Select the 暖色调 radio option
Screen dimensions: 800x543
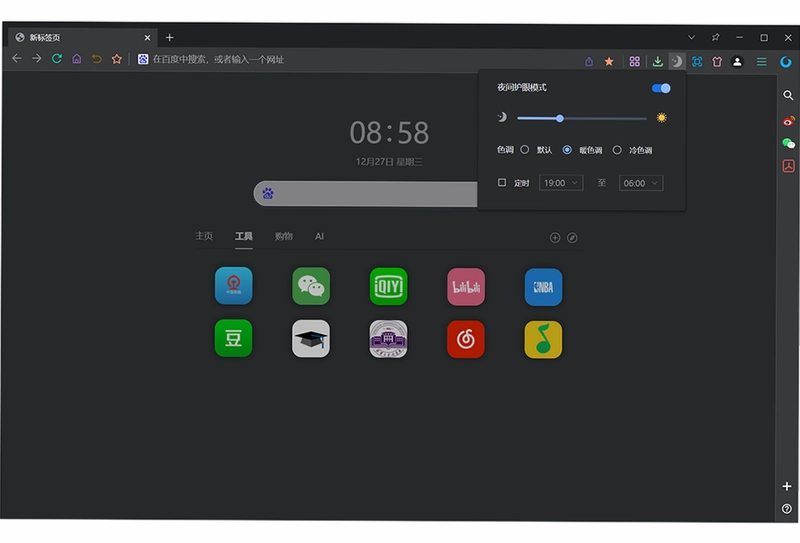click(x=567, y=150)
